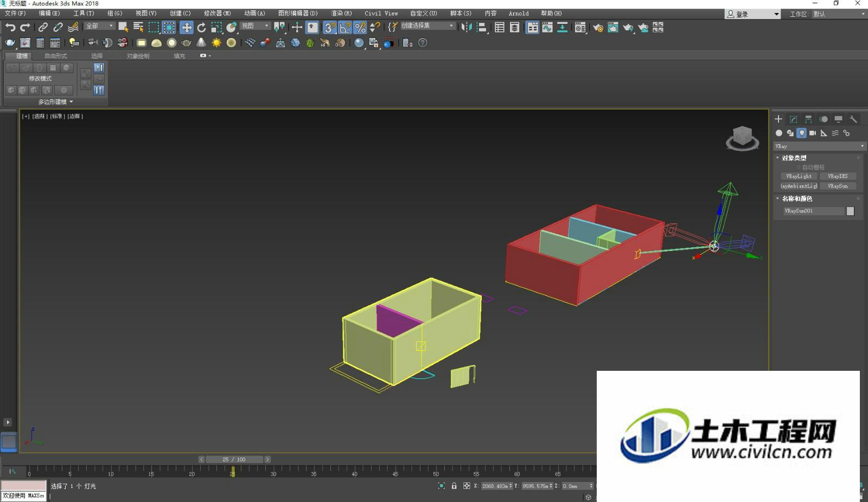Click the 透视 viewport label

coord(40,116)
